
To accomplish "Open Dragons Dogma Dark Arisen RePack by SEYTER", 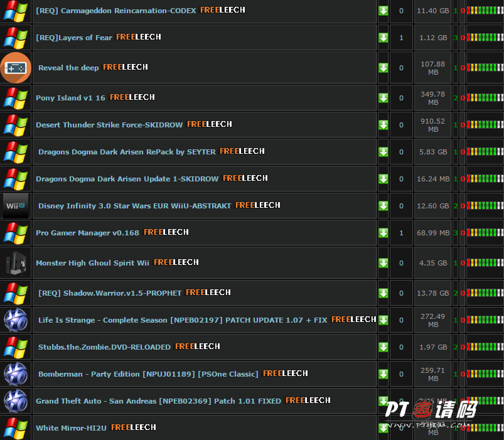I will click(127, 152).
